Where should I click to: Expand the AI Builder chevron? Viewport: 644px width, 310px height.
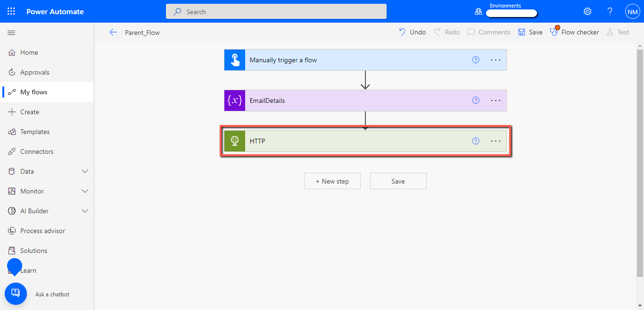(x=85, y=211)
